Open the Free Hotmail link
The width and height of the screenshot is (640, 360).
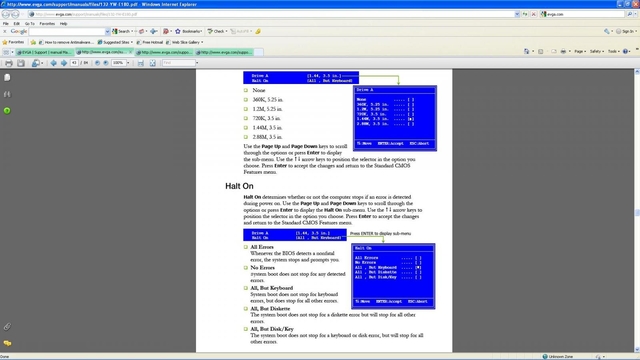click(150, 42)
